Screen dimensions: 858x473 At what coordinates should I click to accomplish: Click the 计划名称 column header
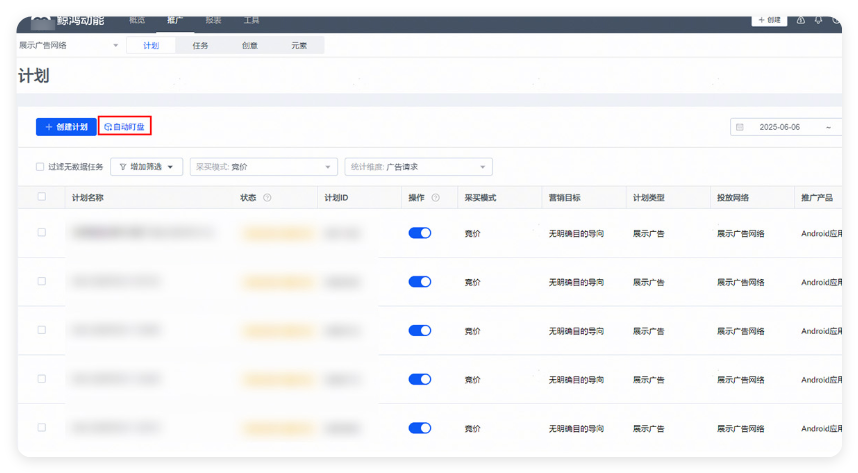(x=88, y=198)
